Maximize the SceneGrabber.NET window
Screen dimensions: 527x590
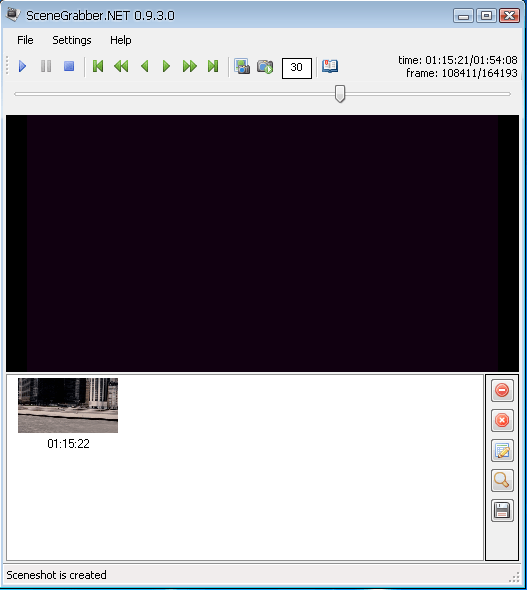coord(486,16)
